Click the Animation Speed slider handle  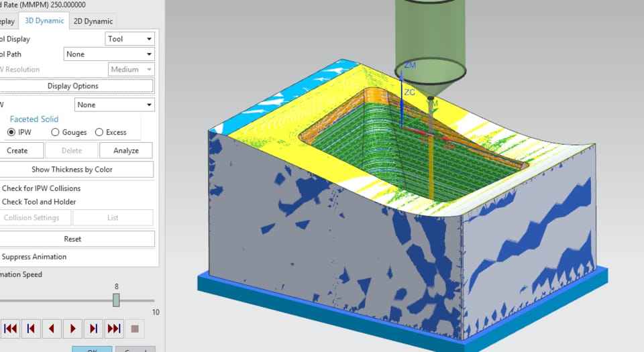point(116,300)
